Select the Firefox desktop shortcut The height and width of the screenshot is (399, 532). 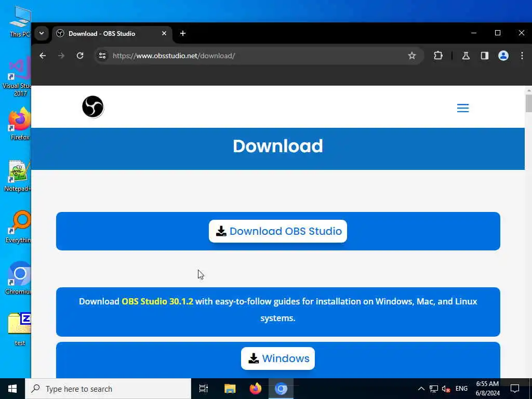click(x=20, y=124)
